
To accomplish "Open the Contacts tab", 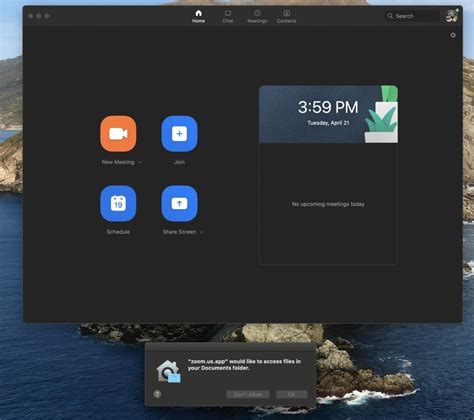I will (x=286, y=16).
